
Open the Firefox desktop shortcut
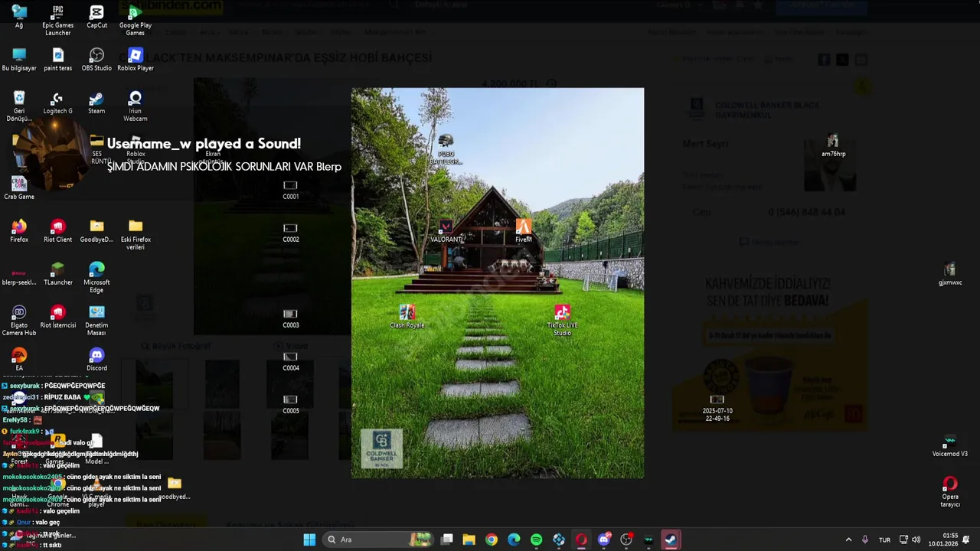(19, 231)
